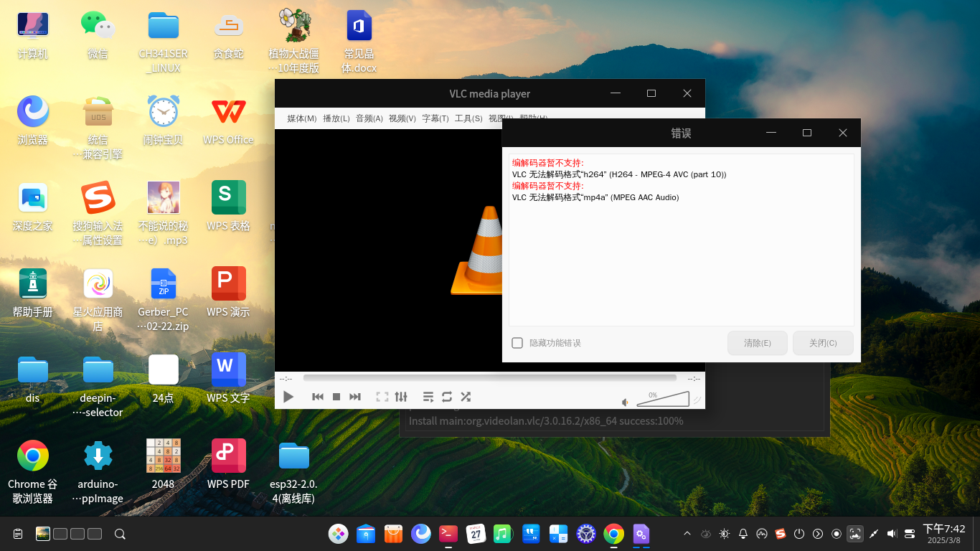Toggle VLC fullscreen mode
980x551 pixels.
[382, 397]
